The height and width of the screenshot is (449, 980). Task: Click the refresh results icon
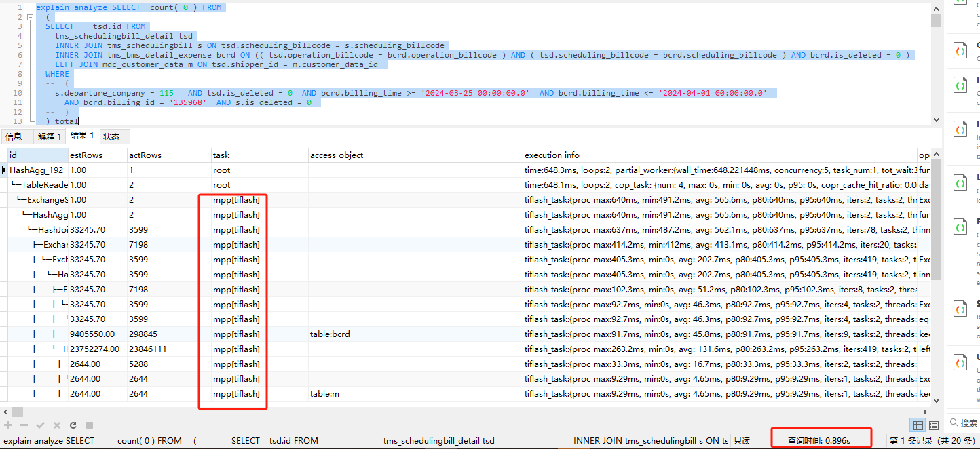[73, 425]
